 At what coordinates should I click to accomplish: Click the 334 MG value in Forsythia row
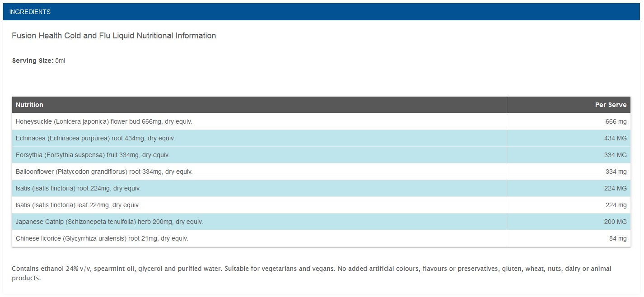(616, 155)
